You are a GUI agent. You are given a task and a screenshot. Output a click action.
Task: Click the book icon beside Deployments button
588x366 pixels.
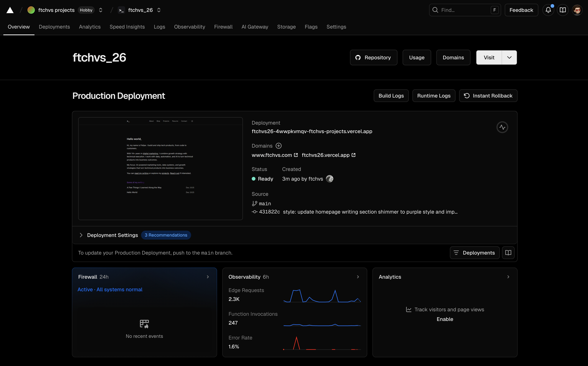coord(508,253)
